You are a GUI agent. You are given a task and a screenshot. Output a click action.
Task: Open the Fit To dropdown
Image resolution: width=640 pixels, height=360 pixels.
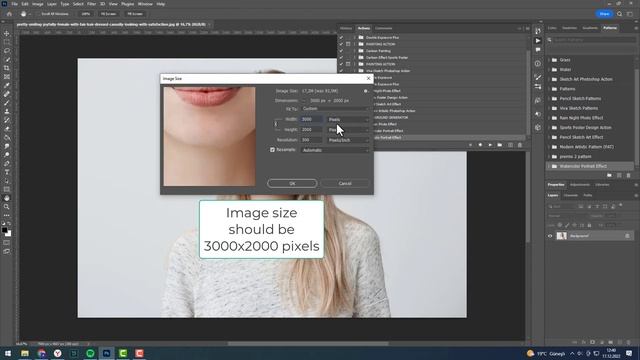pos(335,109)
